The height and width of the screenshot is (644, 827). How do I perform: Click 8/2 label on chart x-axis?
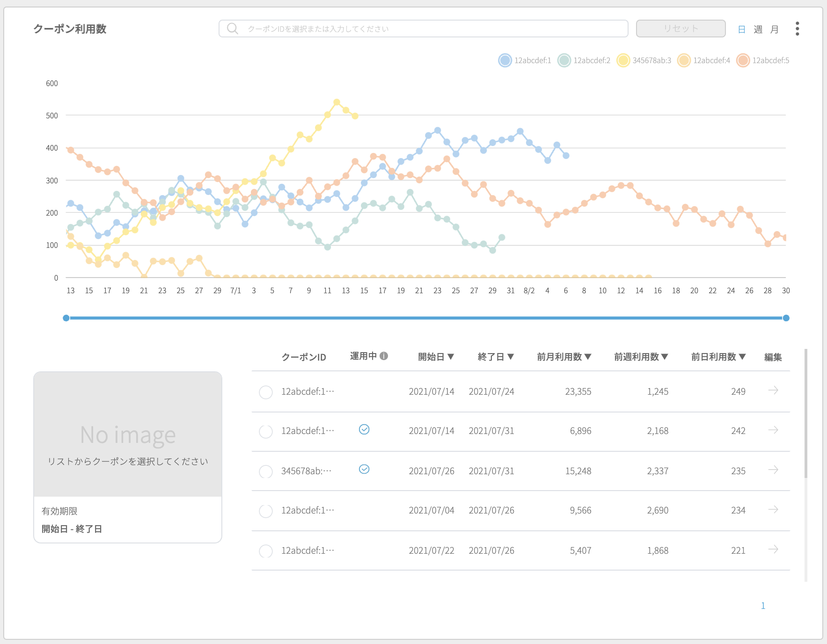[529, 290]
